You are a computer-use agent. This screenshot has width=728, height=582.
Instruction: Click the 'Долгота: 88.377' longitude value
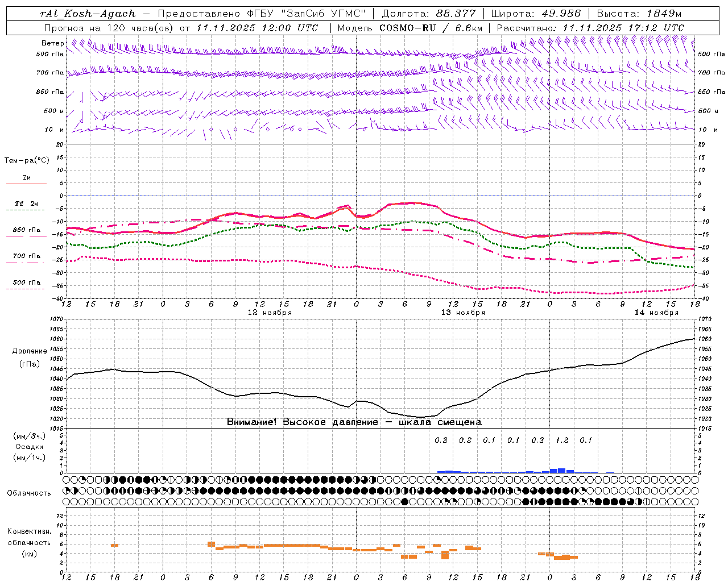(x=429, y=14)
